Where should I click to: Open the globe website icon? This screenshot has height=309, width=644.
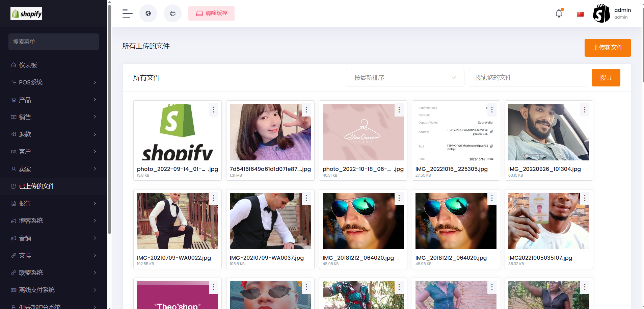pyautogui.click(x=148, y=14)
